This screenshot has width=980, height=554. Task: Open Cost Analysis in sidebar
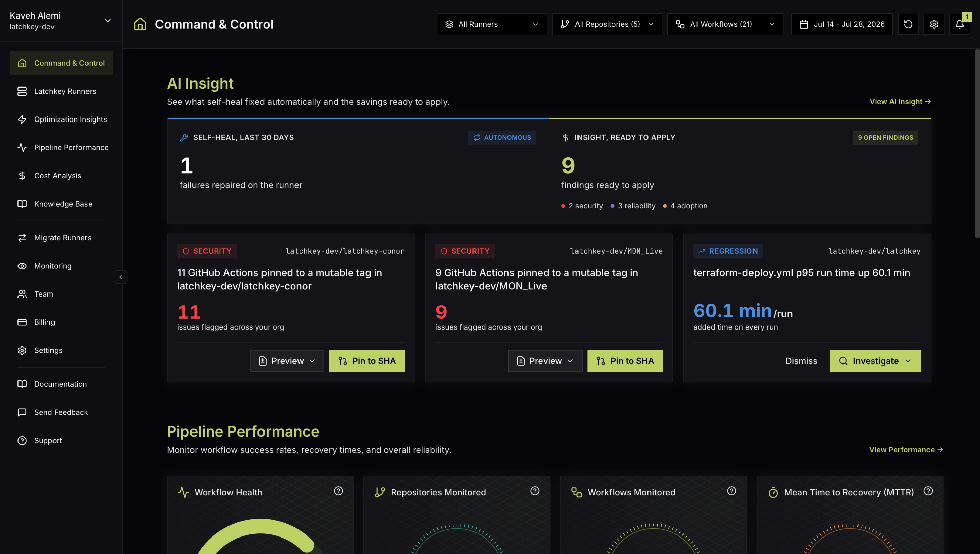pos(61,176)
